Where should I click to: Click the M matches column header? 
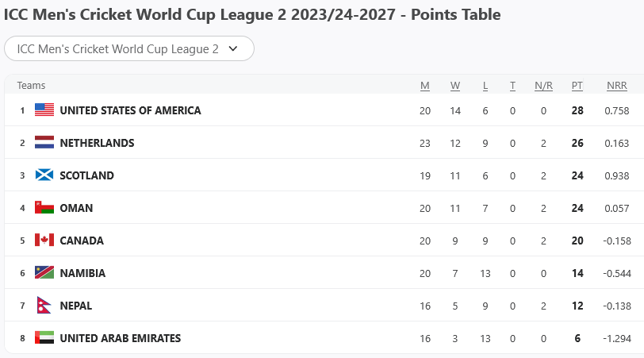[x=425, y=86]
